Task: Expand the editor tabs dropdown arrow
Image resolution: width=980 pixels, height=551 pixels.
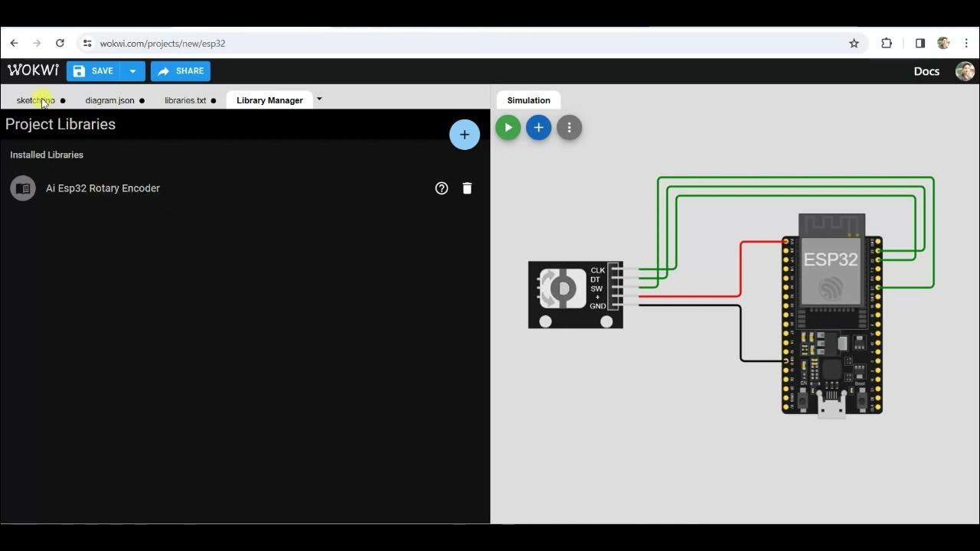Action: coord(319,99)
